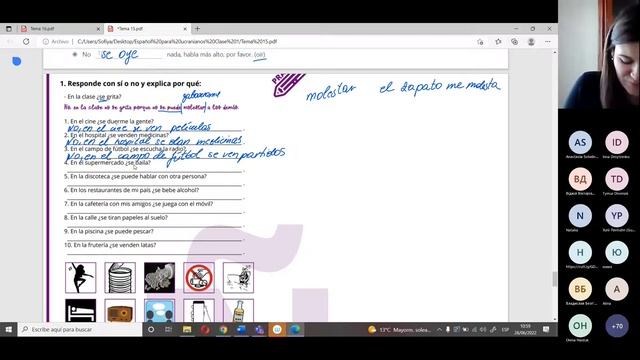Click the speech bubbles image thumbnail
640x360 pixels.
[159, 311]
